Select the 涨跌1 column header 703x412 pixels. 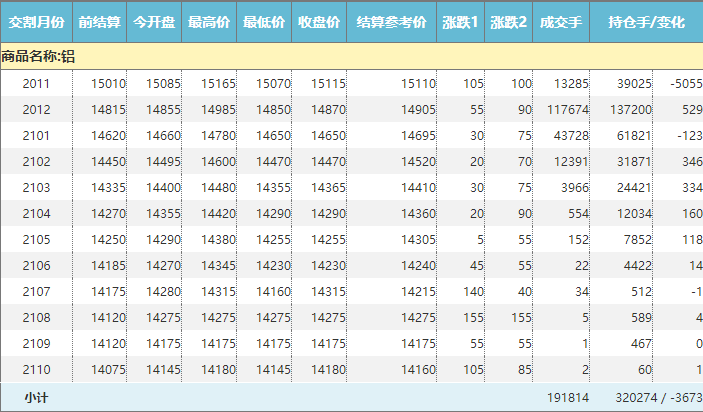(x=460, y=22)
